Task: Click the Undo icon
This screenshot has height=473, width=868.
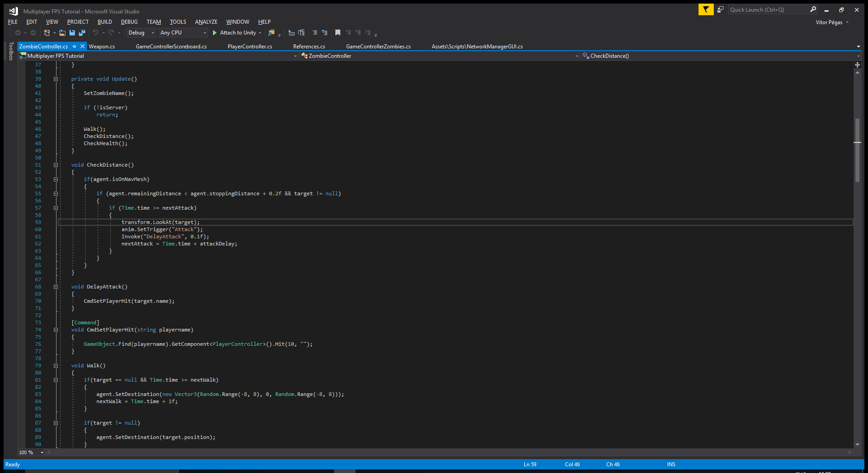Action: pyautogui.click(x=95, y=32)
